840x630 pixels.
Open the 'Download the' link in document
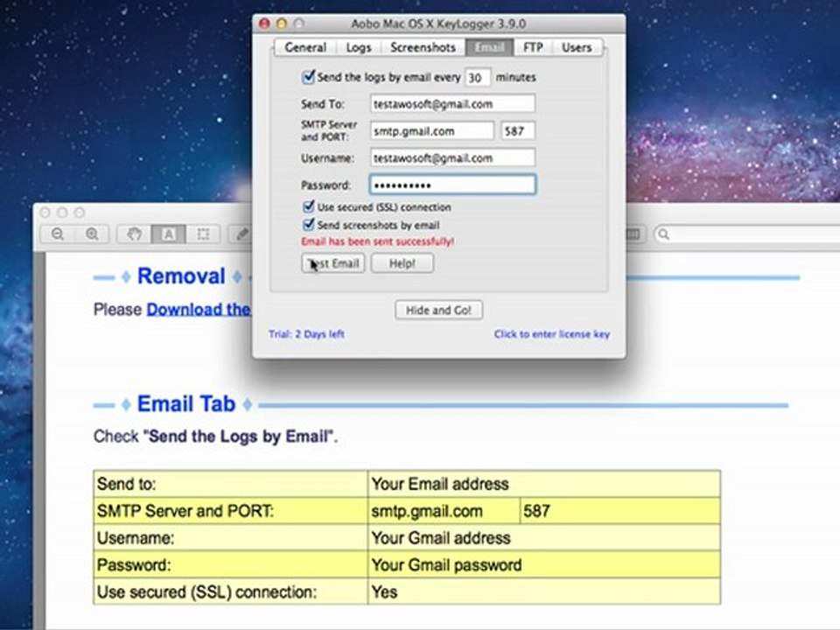(x=199, y=309)
